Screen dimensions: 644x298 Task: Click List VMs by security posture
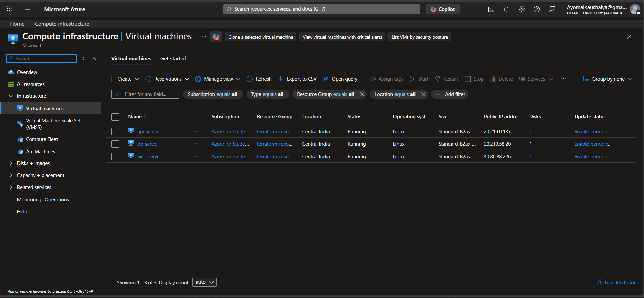420,37
